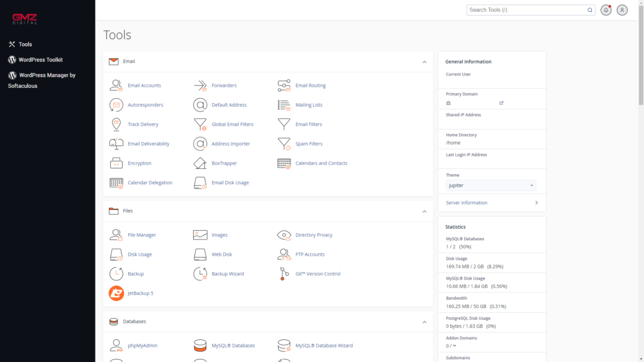Collapse the Databases section
The image size is (644, 362).
[x=425, y=322]
